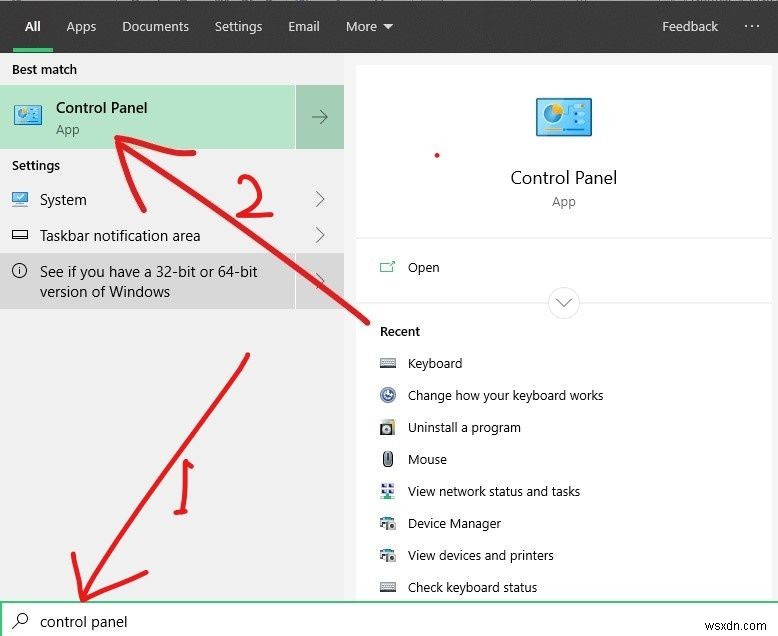Viewport: 778px width, 636px height.
Task: Click the Taskbar notification area icon
Action: click(x=20, y=235)
